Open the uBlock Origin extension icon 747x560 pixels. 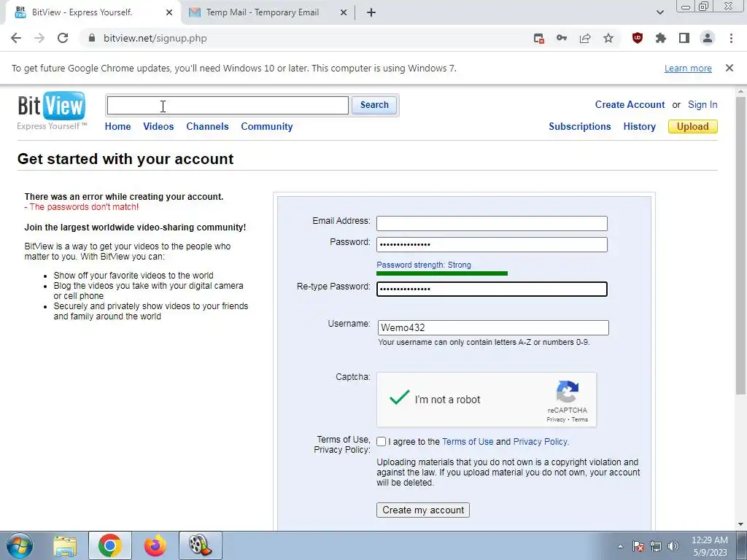pyautogui.click(x=638, y=38)
